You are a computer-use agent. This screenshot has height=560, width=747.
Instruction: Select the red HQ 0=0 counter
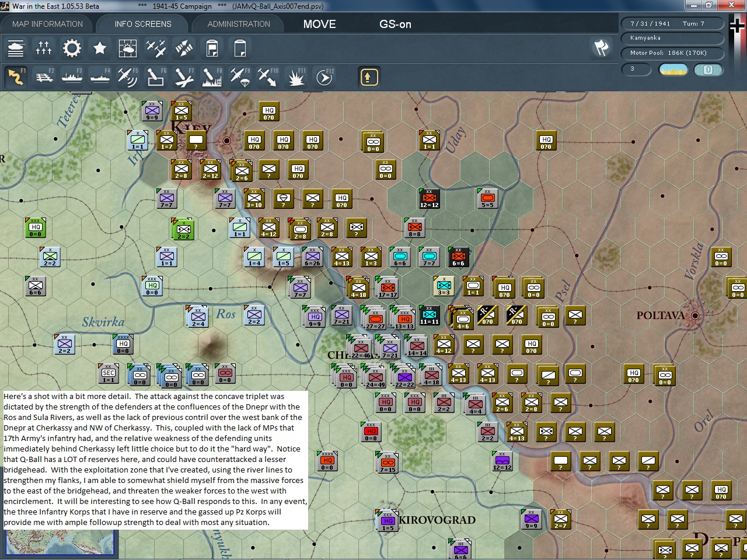coord(371,432)
